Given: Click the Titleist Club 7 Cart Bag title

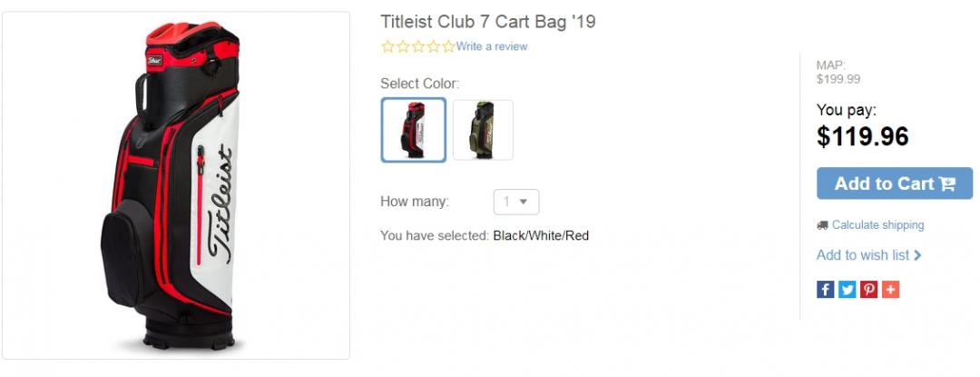Looking at the screenshot, I should 487,21.
